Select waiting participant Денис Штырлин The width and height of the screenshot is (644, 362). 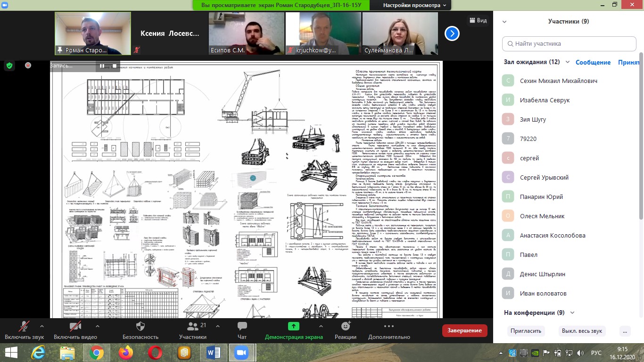pos(567,274)
